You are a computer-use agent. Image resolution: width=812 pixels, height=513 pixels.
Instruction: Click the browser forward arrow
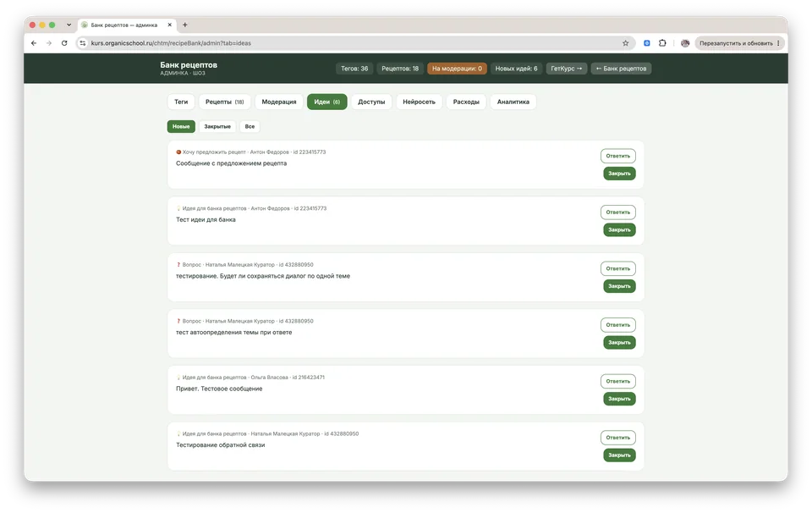[x=49, y=43]
